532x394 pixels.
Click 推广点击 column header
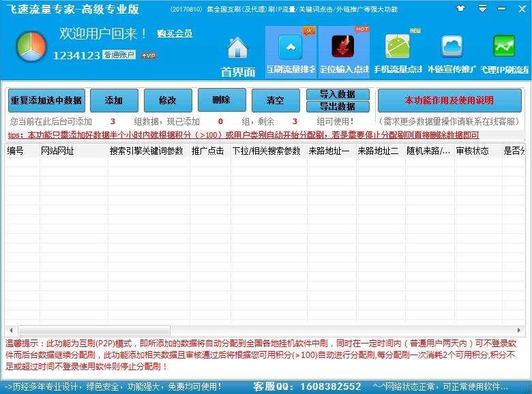[210, 151]
